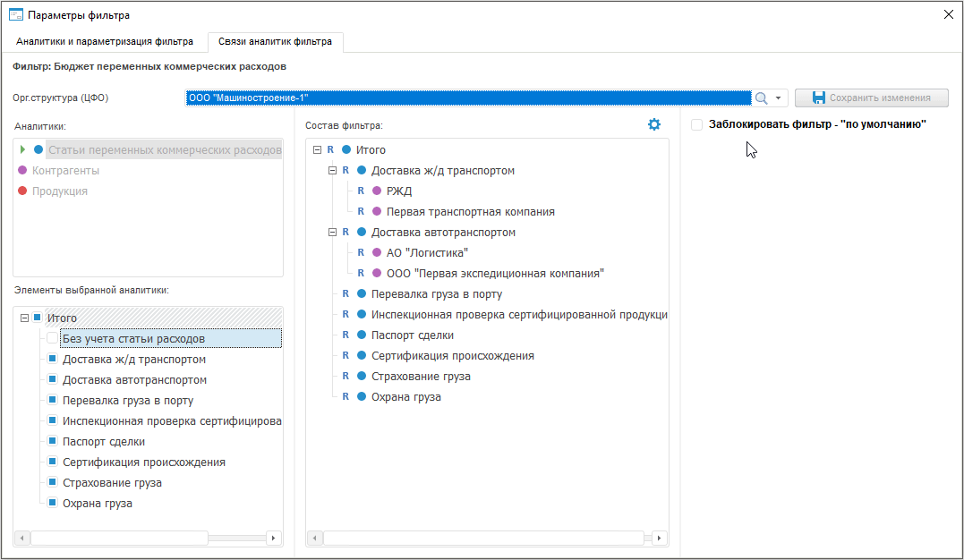Click the Орг.структура input field

(x=467, y=98)
